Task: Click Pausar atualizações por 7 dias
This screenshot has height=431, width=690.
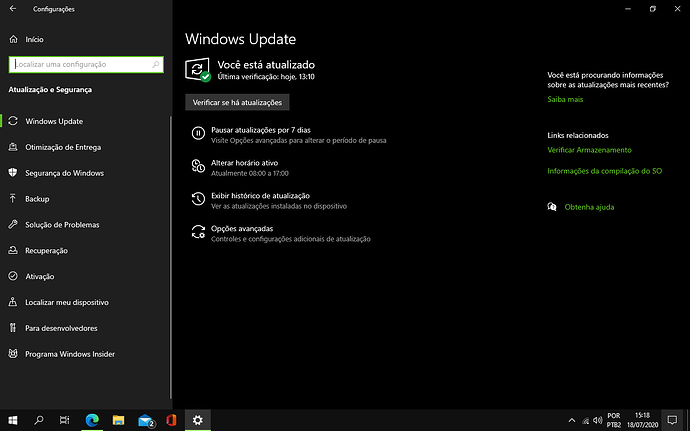Action: tap(261, 130)
